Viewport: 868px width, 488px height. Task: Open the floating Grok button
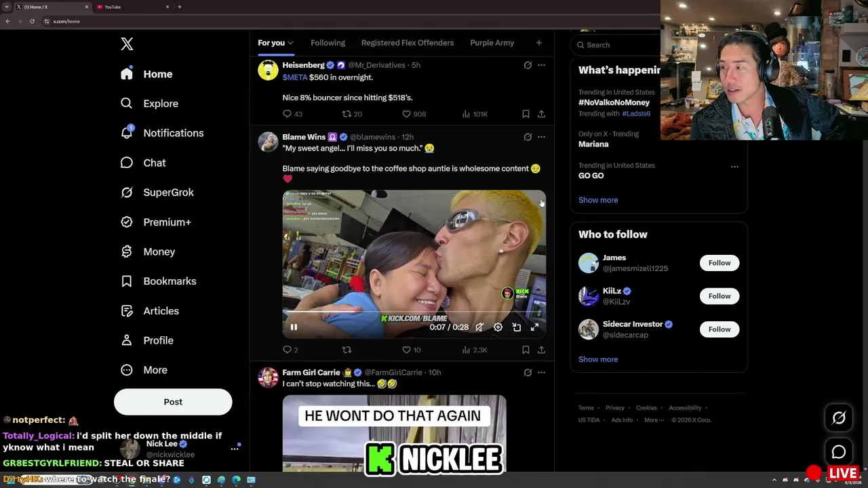839,418
